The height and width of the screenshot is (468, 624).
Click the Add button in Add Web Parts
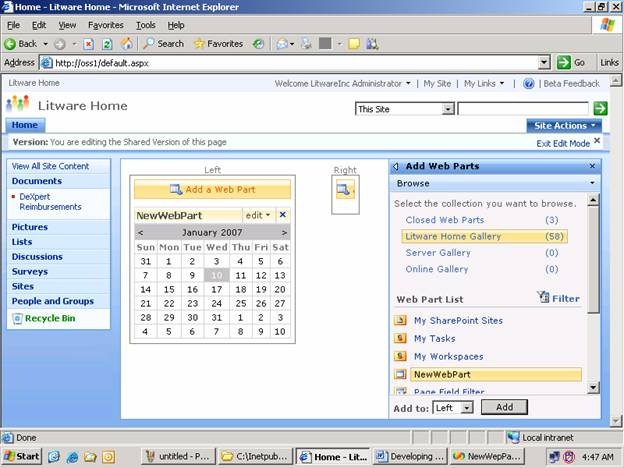pos(504,407)
